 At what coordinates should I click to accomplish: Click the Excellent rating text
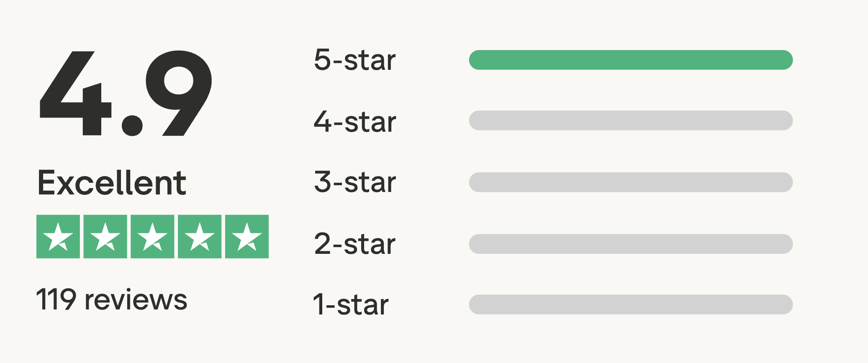pyautogui.click(x=112, y=183)
